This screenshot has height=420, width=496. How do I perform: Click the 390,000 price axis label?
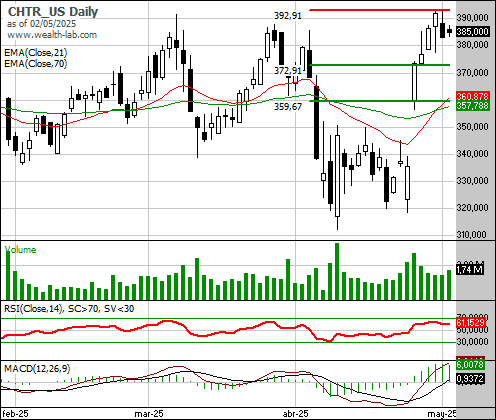coord(473,18)
